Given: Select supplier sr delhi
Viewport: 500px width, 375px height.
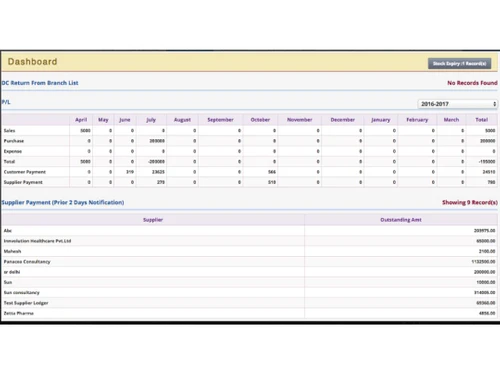Looking at the screenshot, I should (x=12, y=272).
